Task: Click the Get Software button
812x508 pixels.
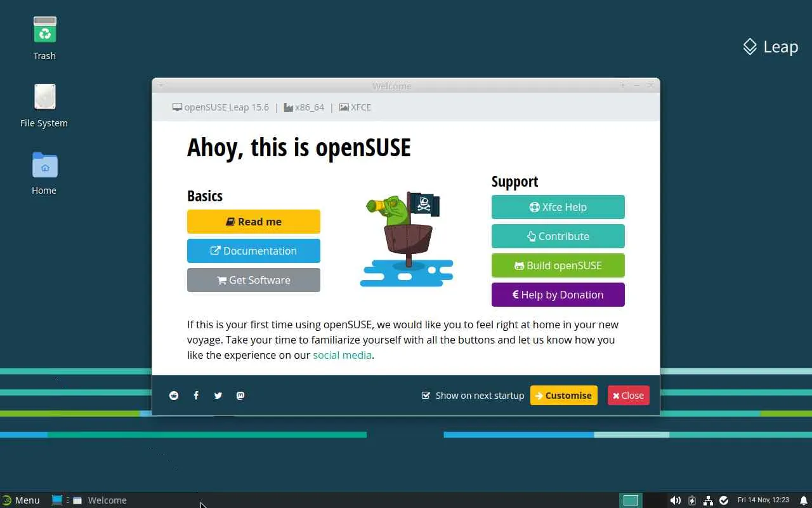Action: [x=254, y=280]
